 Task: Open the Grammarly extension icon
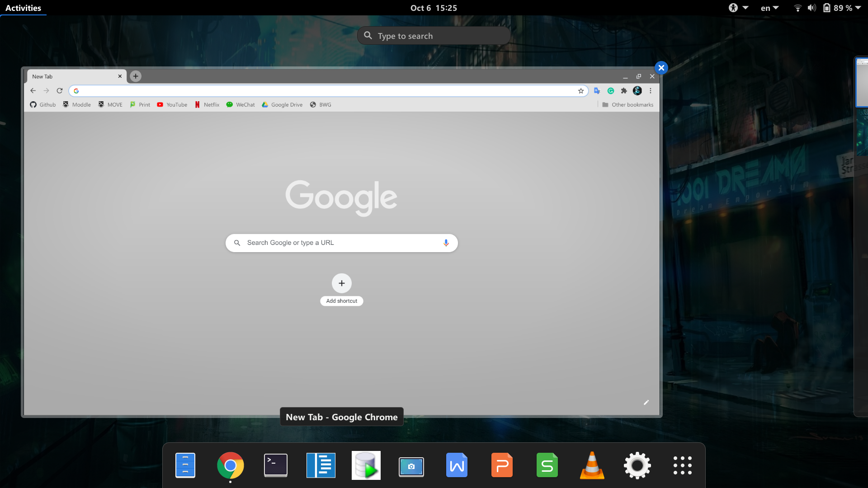611,91
